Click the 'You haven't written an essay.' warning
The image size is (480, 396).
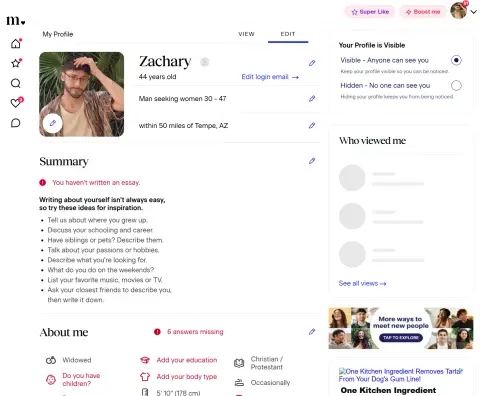[96, 183]
